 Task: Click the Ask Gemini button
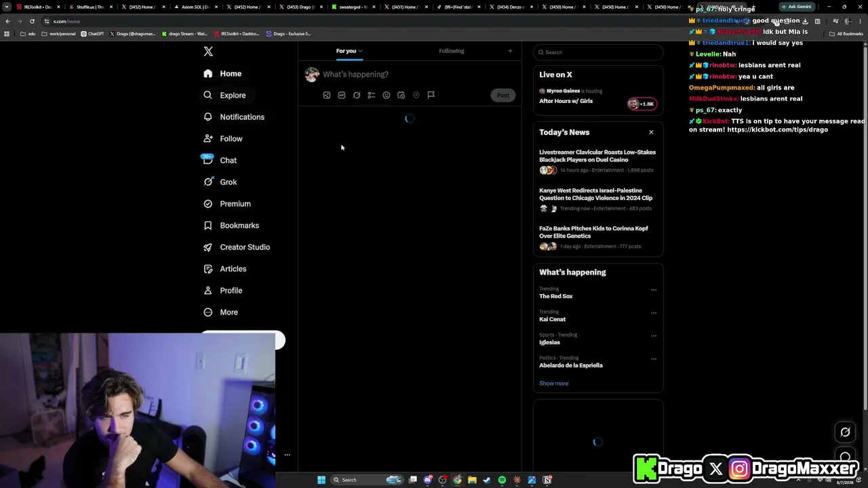[796, 7]
